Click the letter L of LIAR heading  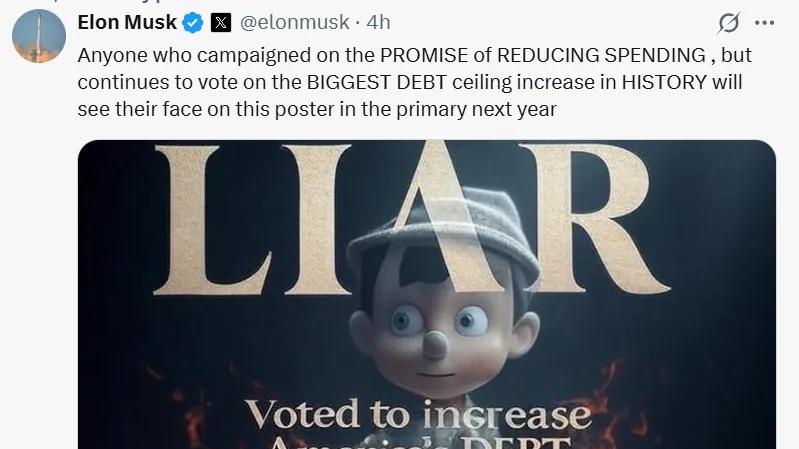tap(212, 220)
